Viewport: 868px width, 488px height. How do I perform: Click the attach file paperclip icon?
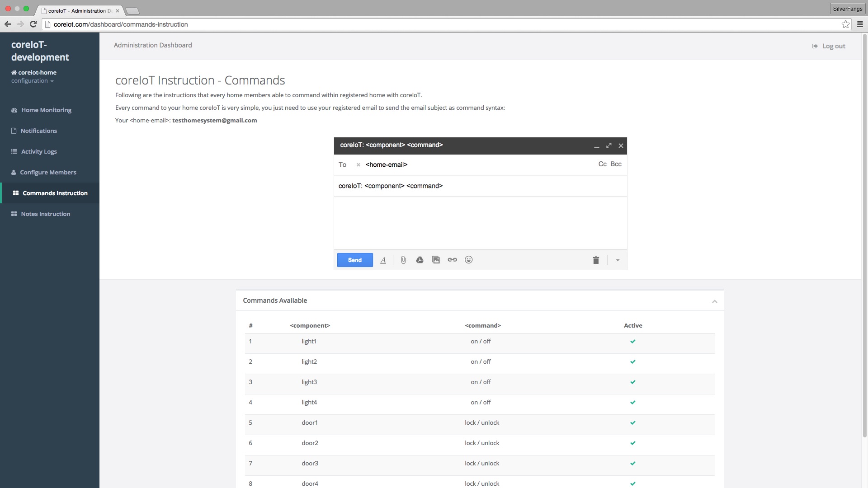tap(403, 260)
